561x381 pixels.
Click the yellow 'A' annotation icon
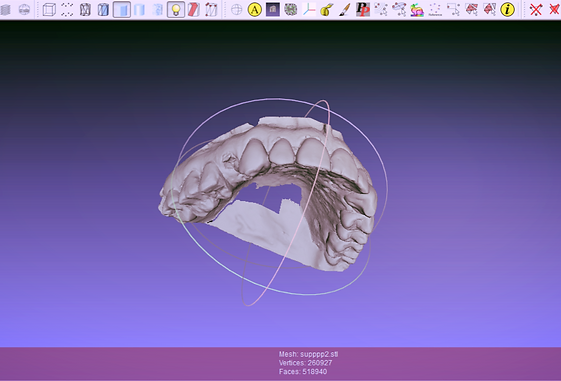coord(254,10)
